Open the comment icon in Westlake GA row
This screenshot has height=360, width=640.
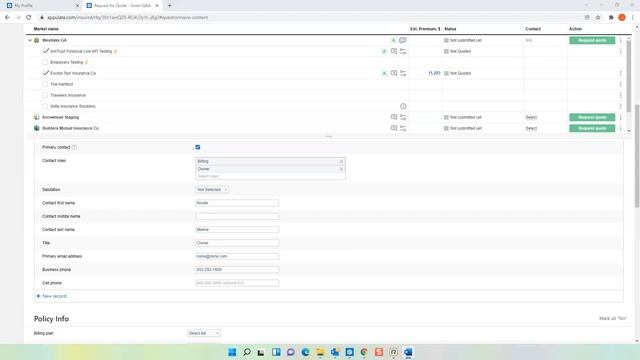(402, 40)
